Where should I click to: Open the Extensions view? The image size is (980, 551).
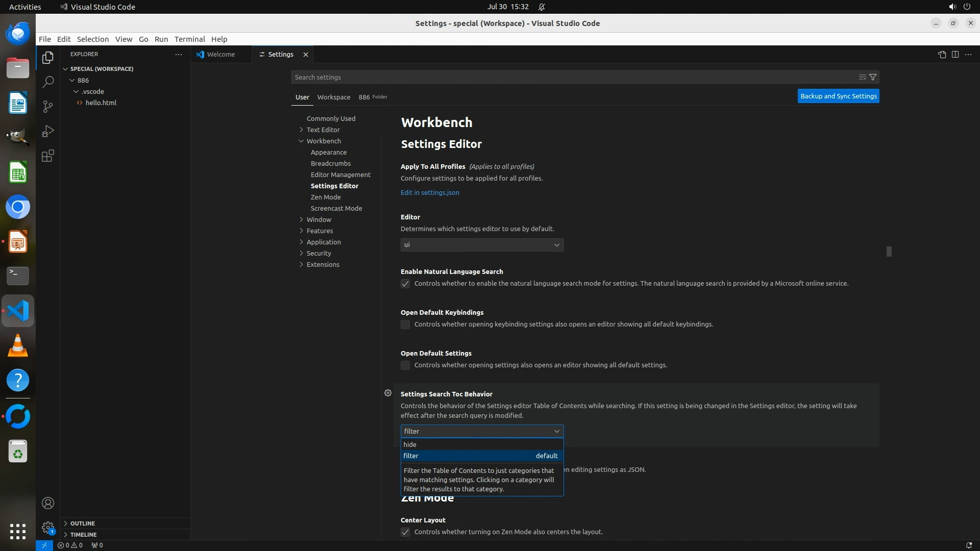tap(48, 156)
